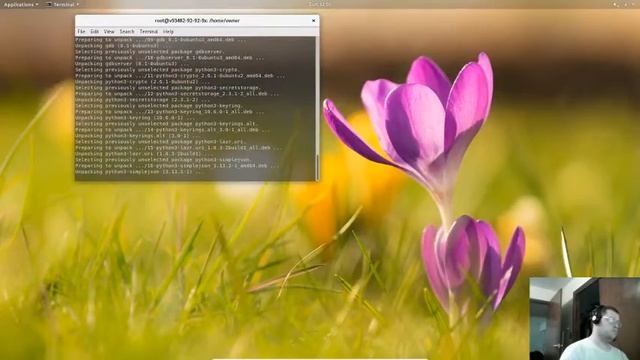Screen dimensions: 640x360
Task: Open the Search menu in the terminal
Action: pyautogui.click(x=127, y=31)
